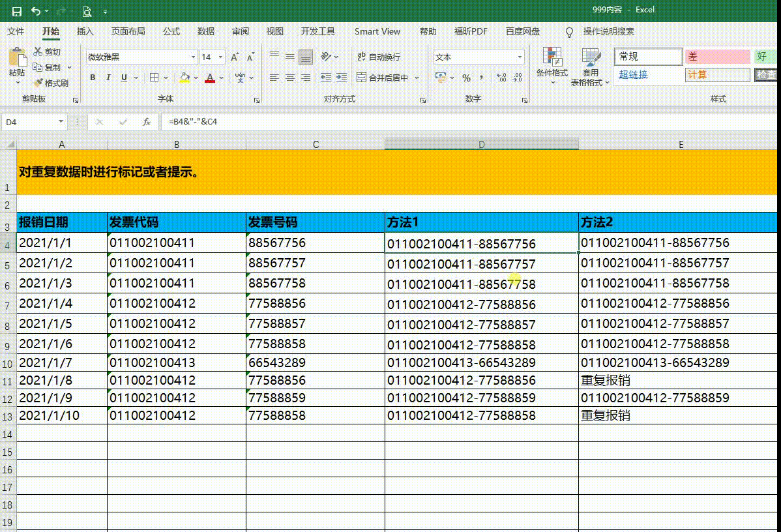781x532 pixels.
Task: Click the 粘贴 paste clipboard icon
Action: [x=18, y=58]
